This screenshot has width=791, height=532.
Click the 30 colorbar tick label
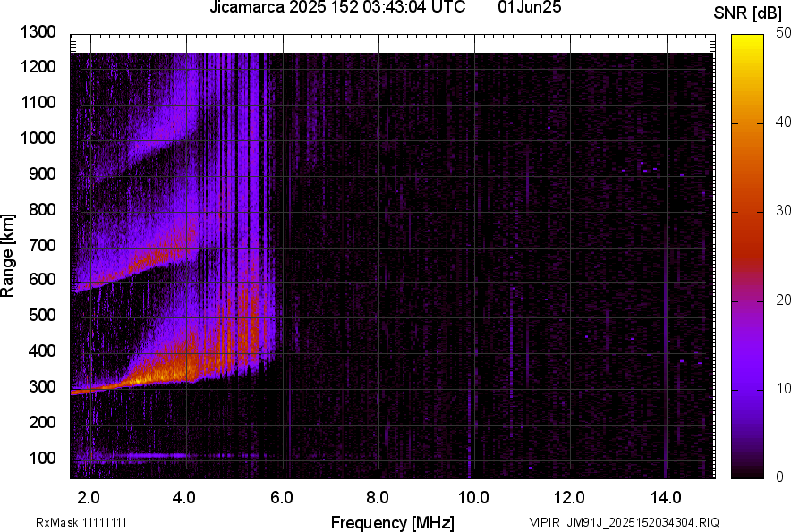coord(784,211)
